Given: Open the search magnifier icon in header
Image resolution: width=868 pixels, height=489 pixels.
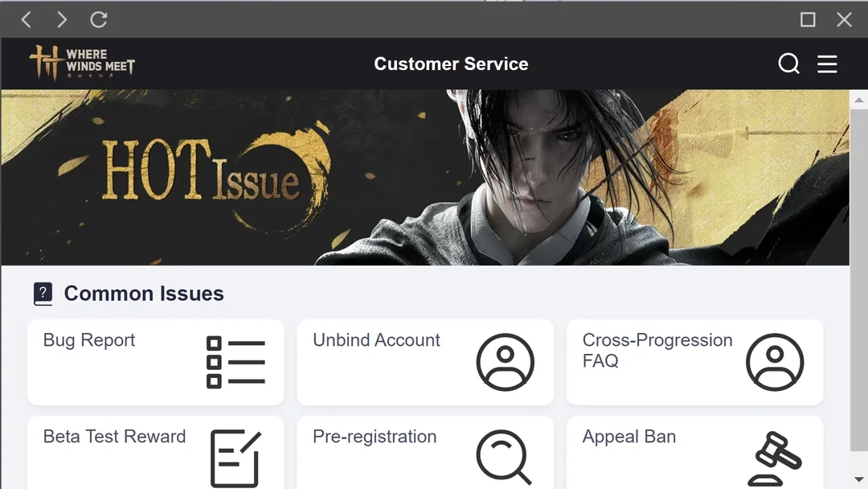Looking at the screenshot, I should [788, 64].
